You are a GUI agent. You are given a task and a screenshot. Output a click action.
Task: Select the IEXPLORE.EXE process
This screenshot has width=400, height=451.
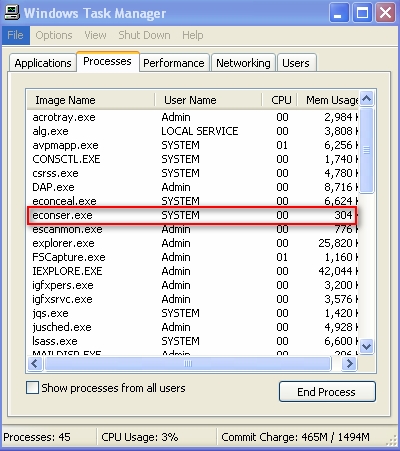pos(193,271)
